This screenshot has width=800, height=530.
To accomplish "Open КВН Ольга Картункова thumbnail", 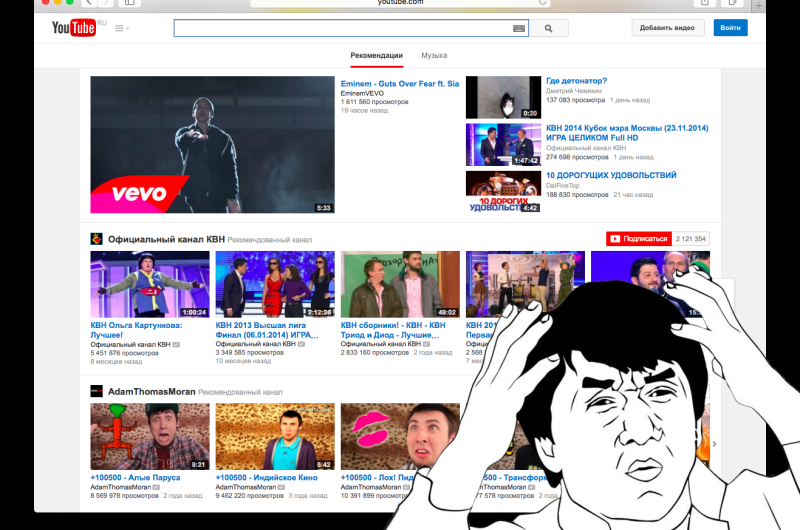I will (150, 284).
